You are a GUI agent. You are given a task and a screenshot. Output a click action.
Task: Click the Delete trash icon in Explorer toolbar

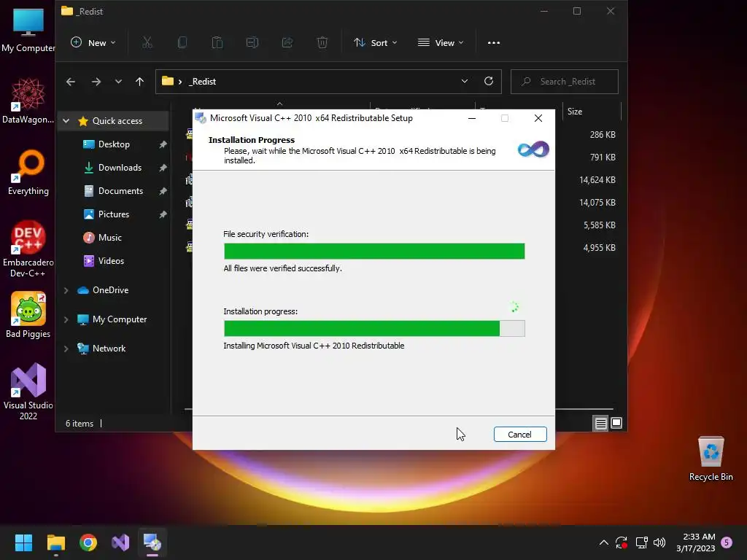click(x=322, y=43)
